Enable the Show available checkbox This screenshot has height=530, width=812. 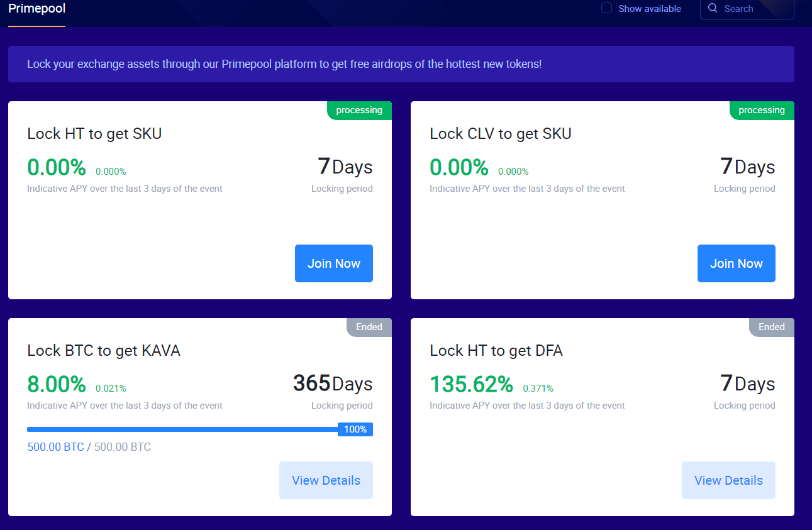(606, 8)
